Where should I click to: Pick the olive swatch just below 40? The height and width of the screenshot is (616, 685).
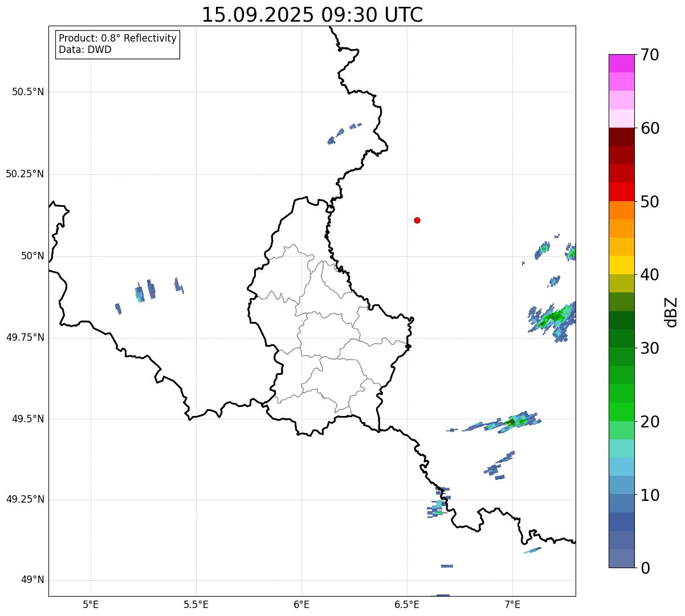click(x=621, y=284)
